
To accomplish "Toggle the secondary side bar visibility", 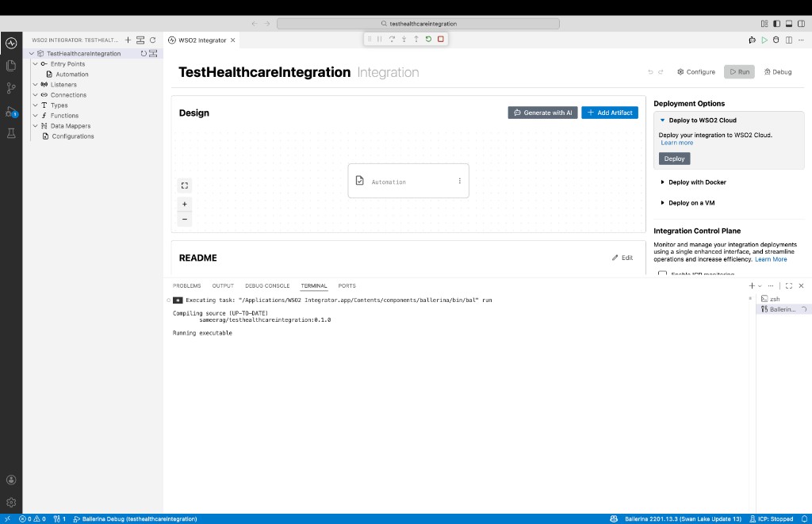I will point(801,23).
